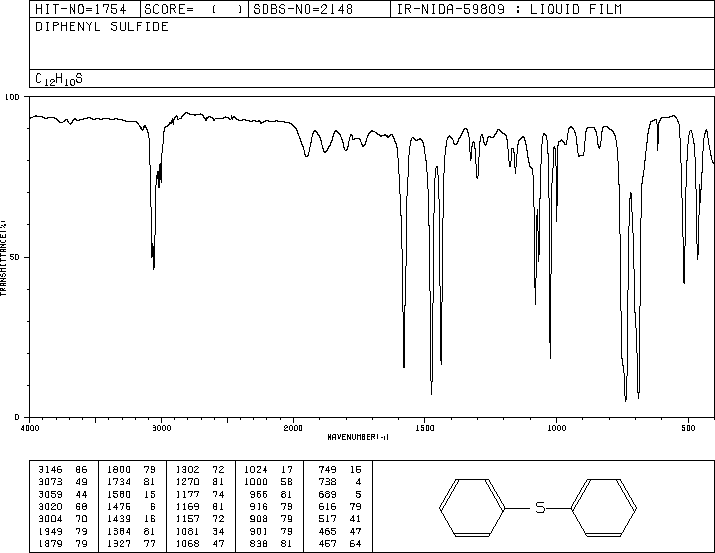Select peak table entry 3073

[x=50, y=482]
